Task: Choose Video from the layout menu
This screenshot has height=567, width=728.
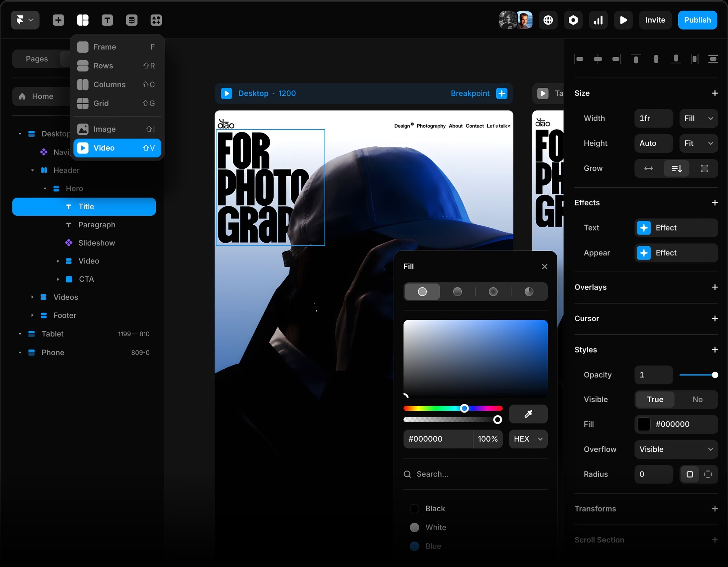Action: pyautogui.click(x=117, y=148)
